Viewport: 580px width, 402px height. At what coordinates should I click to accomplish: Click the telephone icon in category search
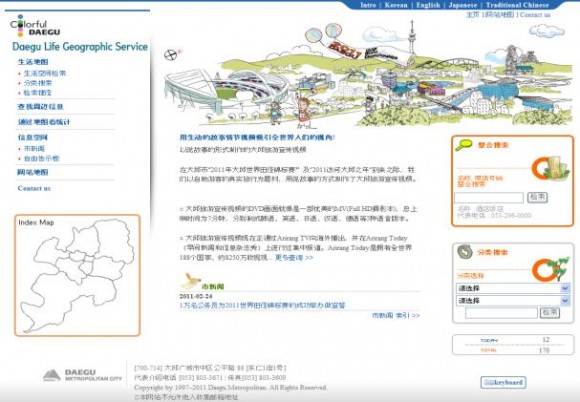click(465, 252)
